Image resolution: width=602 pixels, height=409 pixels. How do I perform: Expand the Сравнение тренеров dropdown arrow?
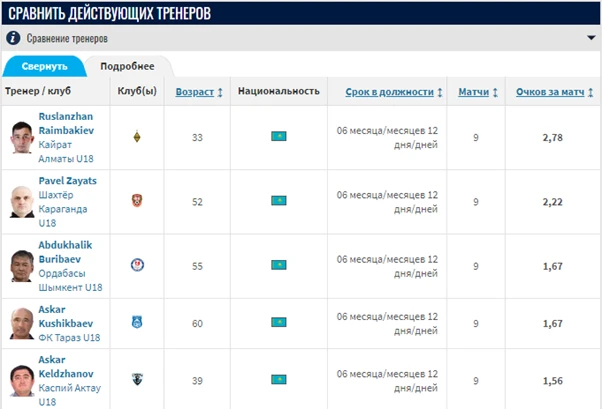(590, 38)
